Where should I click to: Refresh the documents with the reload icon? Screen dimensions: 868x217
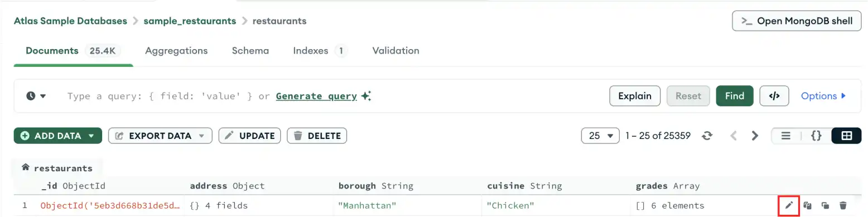click(707, 136)
